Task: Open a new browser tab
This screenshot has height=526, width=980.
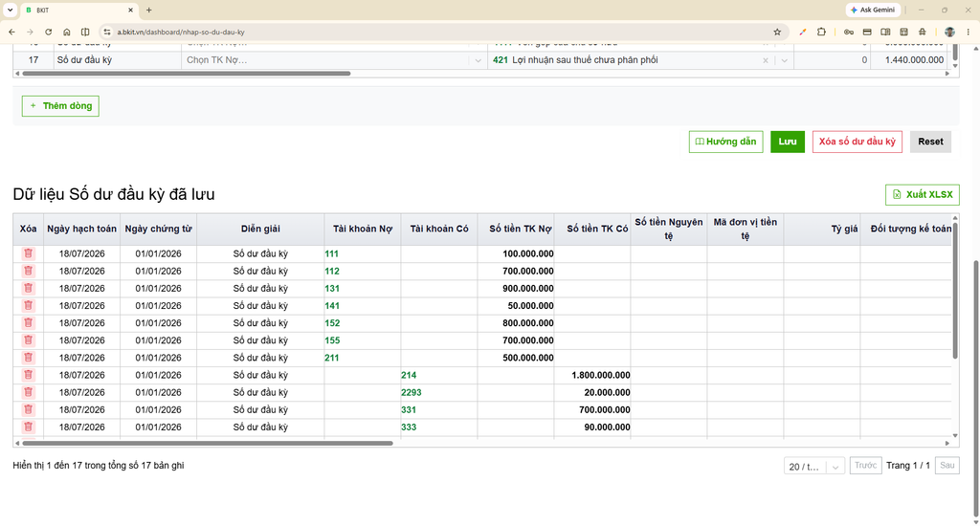Action: 148,10
